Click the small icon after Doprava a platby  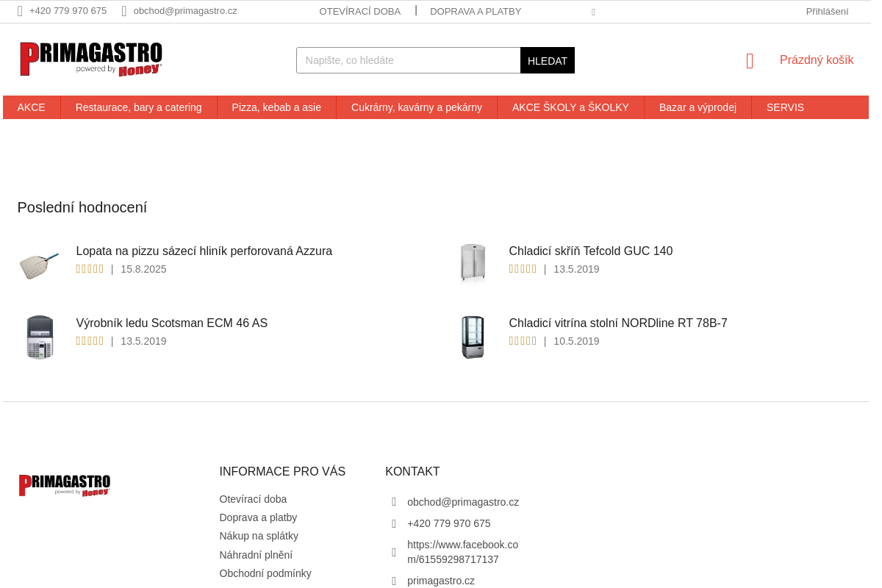tap(593, 12)
